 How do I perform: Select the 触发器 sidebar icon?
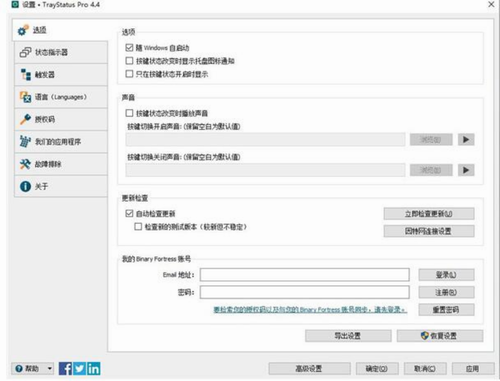[26, 75]
